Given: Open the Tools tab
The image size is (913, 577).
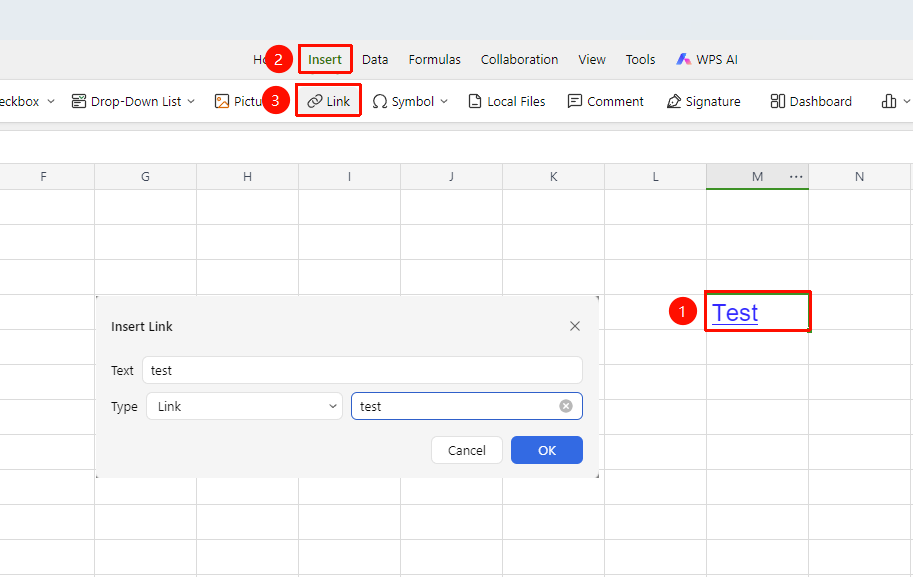Looking at the screenshot, I should click(640, 59).
